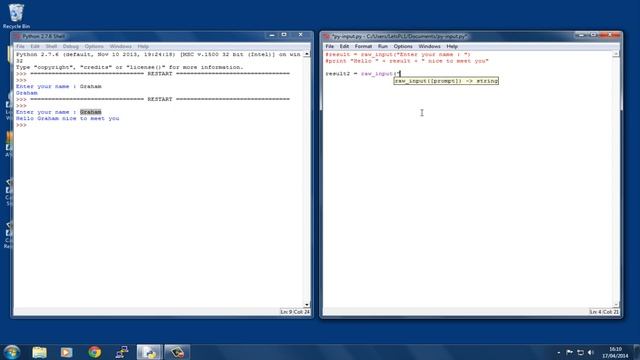Switch to Python IDLE taskbar button
The height and width of the screenshot is (360, 640).
tap(149, 352)
